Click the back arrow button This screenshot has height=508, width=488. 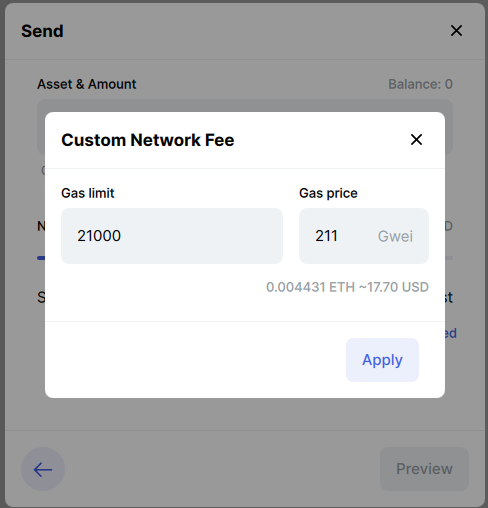point(43,469)
